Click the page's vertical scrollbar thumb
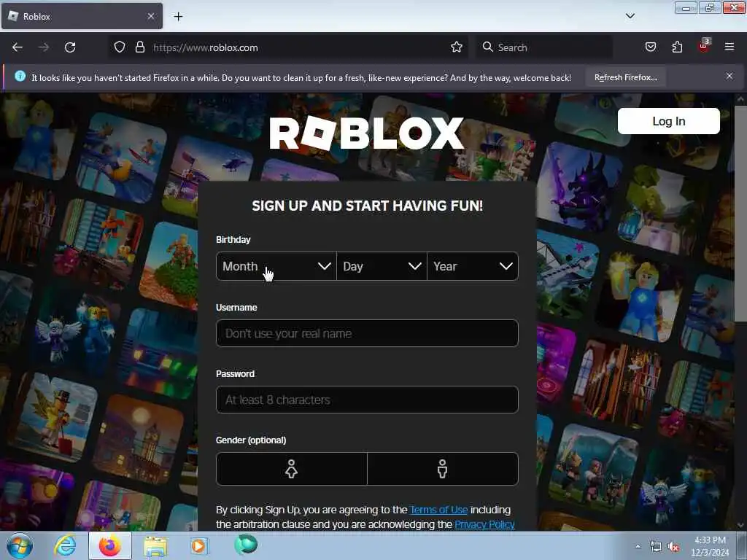The height and width of the screenshot is (560, 747). (x=740, y=214)
